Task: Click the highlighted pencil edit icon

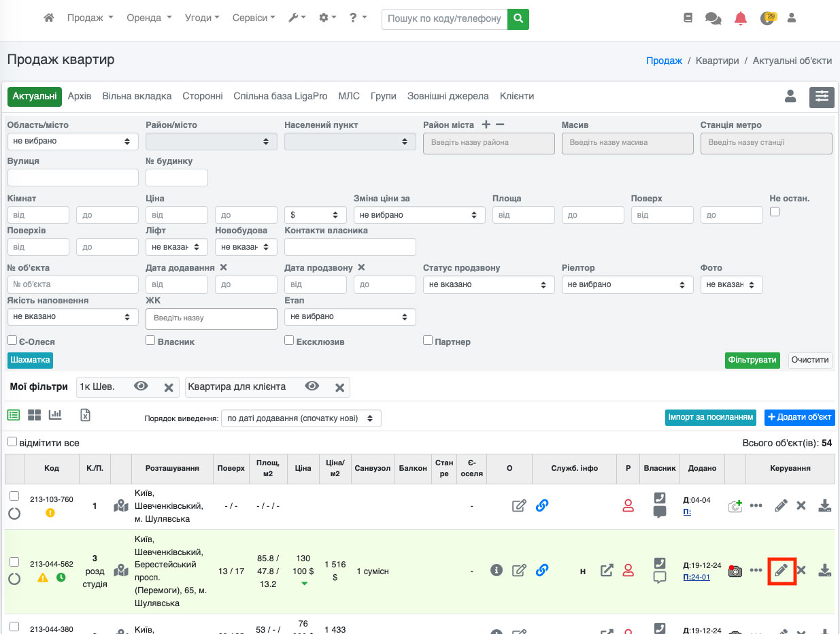Action: point(782,570)
